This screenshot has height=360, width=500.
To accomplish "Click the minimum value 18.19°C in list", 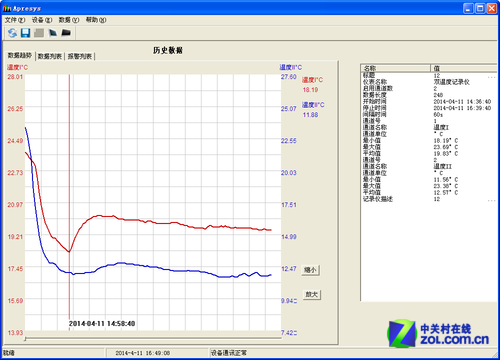I will pos(446,140).
